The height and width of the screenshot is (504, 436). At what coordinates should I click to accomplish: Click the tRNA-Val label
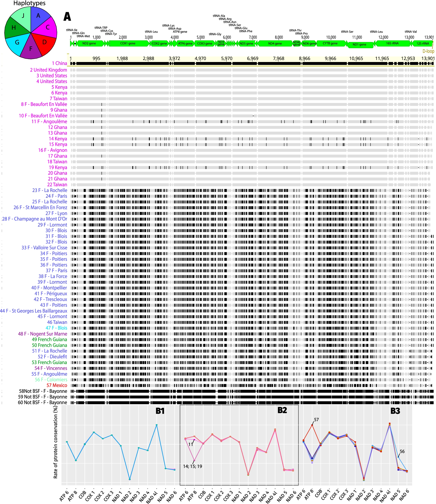click(x=411, y=32)
